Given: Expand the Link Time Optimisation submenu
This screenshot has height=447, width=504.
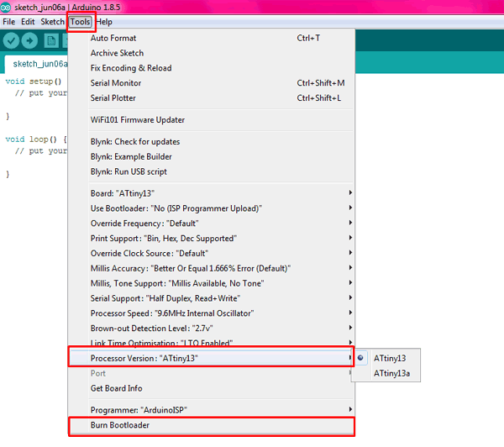Looking at the screenshot, I should click(212, 342).
